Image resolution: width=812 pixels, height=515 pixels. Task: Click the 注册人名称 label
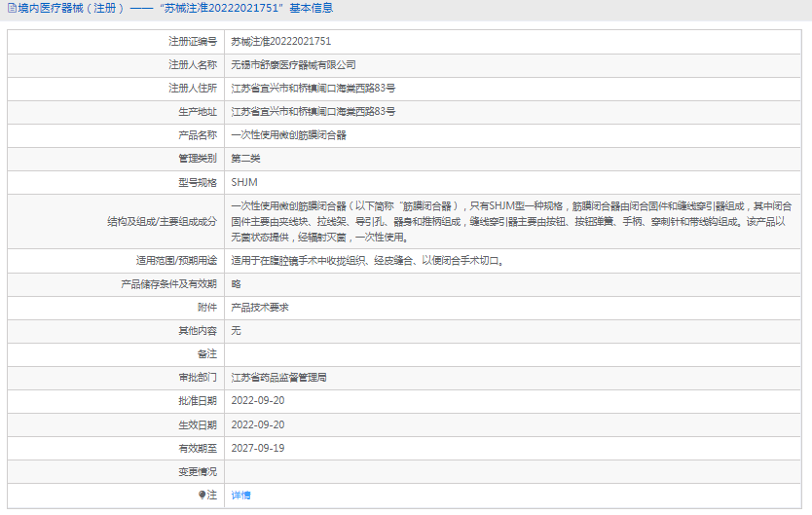click(193, 64)
